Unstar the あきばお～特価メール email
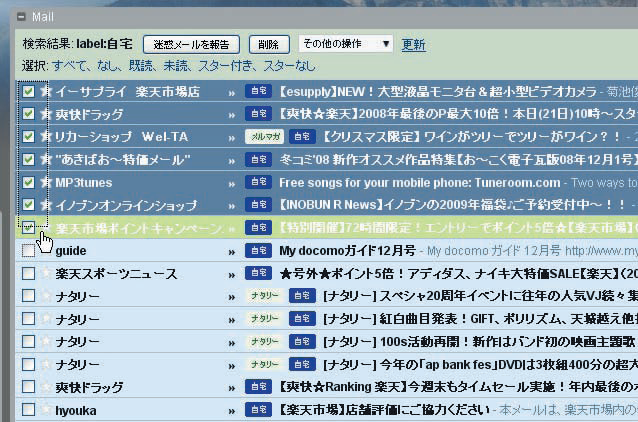 [45, 160]
